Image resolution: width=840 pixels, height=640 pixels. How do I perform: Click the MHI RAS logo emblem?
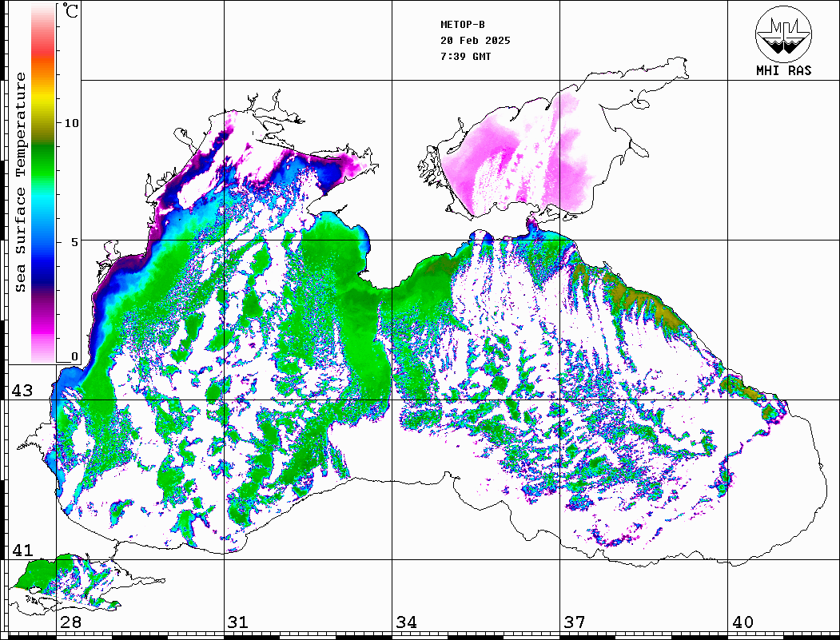pyautogui.click(x=784, y=34)
